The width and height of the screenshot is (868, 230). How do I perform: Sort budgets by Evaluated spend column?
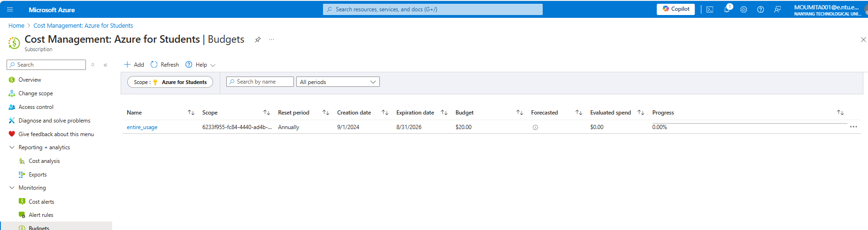point(641,113)
